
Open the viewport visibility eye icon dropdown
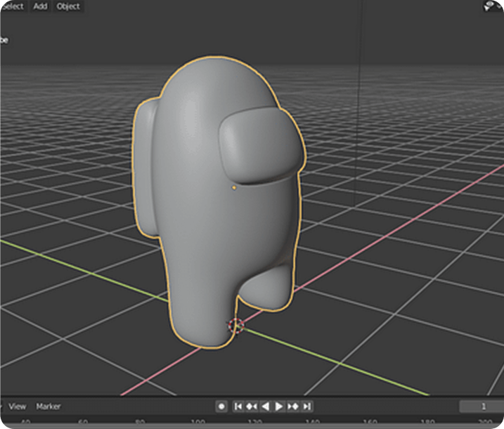(491, 6)
